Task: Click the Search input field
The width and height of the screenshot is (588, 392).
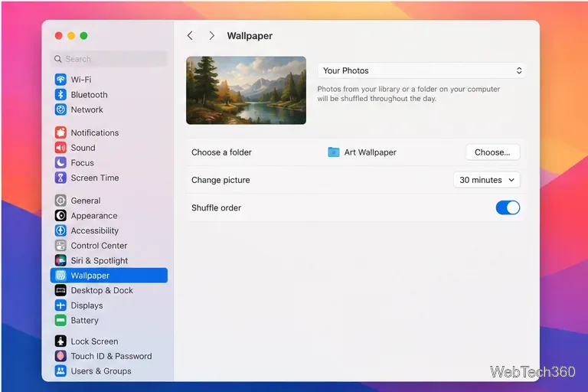Action: 109,59
